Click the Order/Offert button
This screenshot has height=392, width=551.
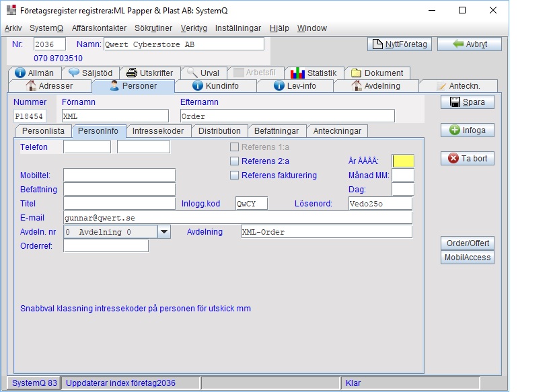[x=468, y=243]
